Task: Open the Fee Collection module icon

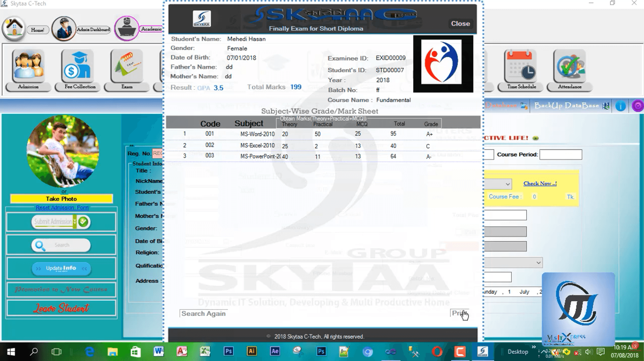Action: coord(78,67)
